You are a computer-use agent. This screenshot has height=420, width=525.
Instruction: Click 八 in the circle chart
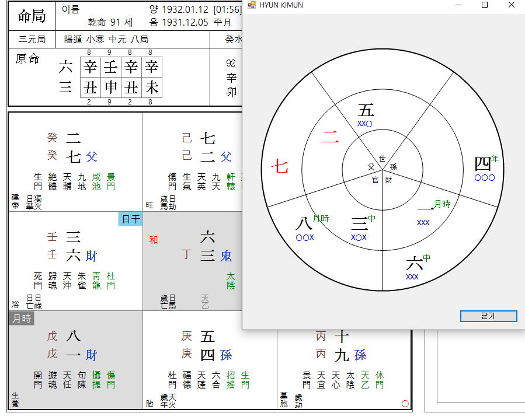pos(304,223)
